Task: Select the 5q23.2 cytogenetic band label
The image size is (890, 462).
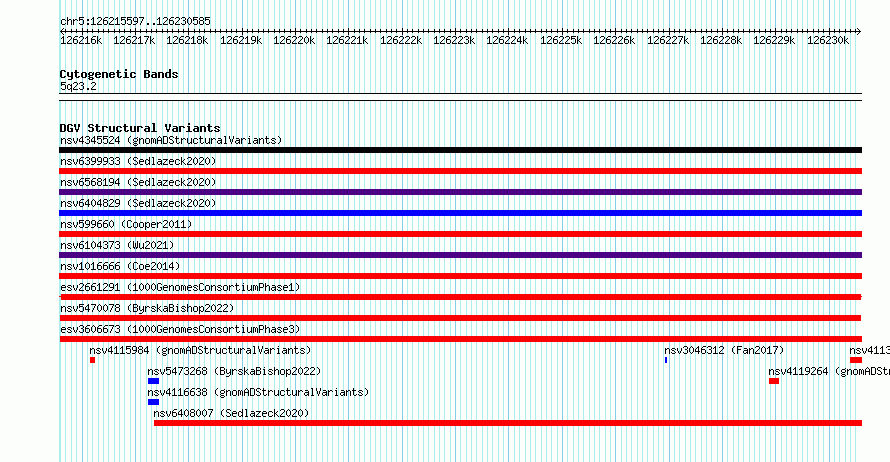Action: [x=78, y=86]
